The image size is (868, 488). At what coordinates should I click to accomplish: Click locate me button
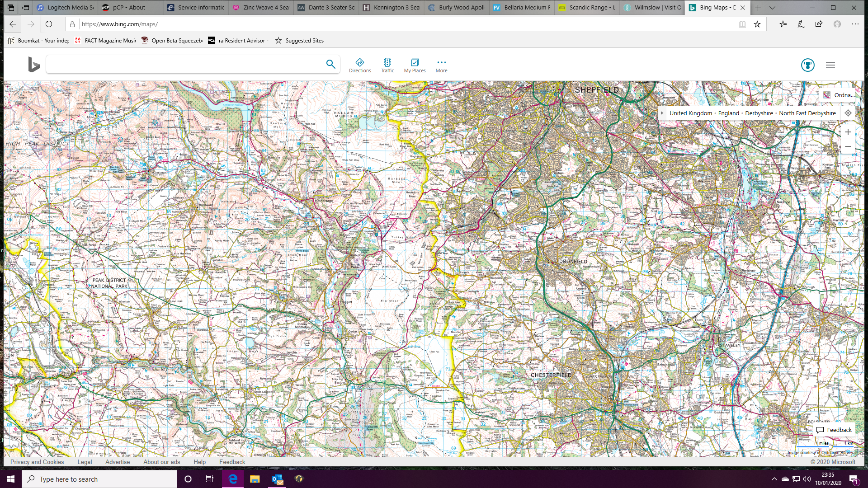pyautogui.click(x=848, y=113)
